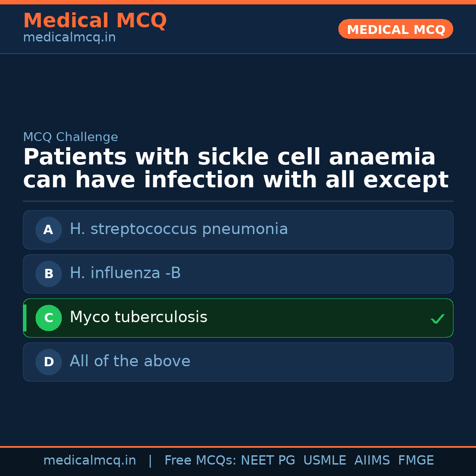Select the 'All of the above' answer text

(130, 361)
